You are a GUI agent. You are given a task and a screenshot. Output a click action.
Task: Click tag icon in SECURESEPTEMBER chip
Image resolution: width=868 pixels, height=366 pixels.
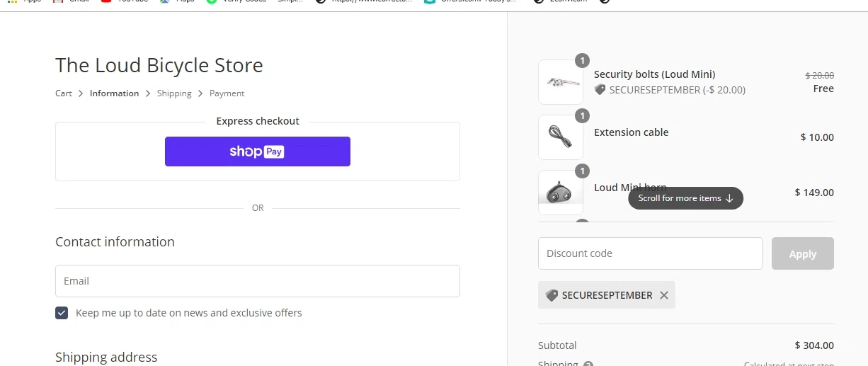(x=552, y=295)
